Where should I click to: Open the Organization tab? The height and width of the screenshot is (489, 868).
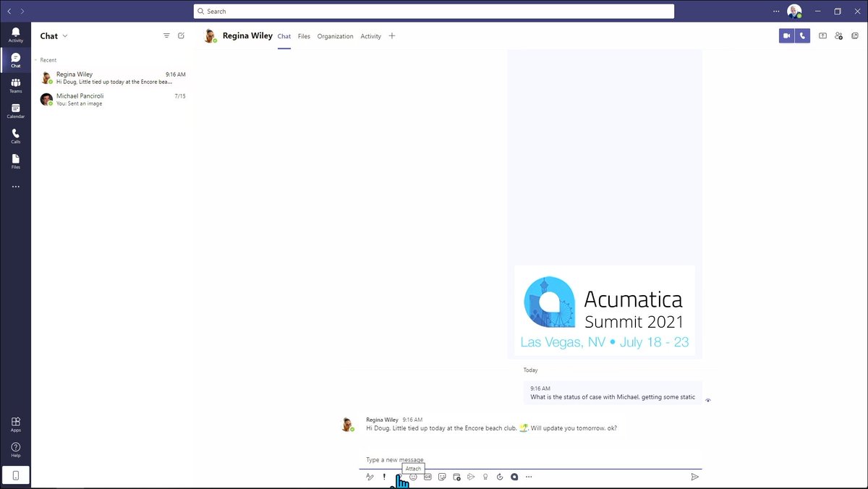pos(335,36)
